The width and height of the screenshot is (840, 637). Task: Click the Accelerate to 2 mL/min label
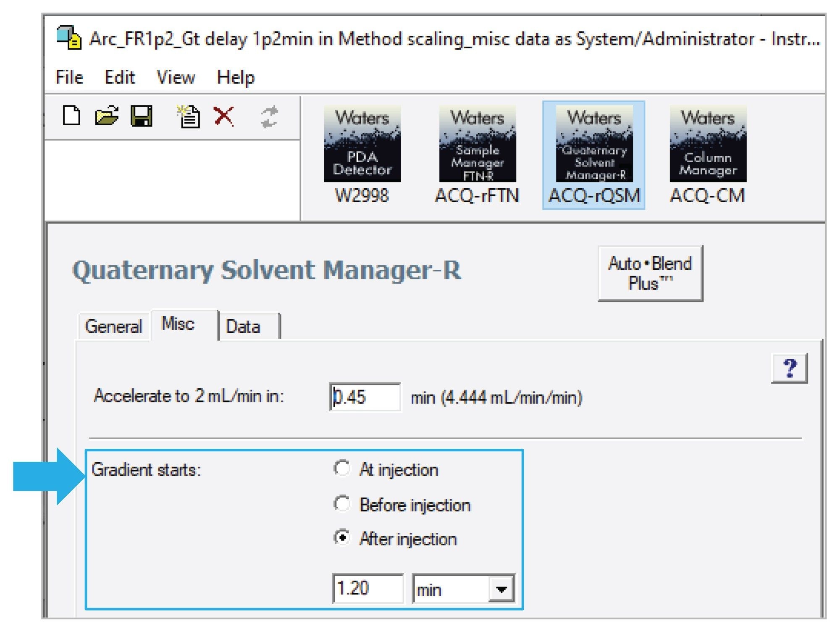(x=189, y=396)
